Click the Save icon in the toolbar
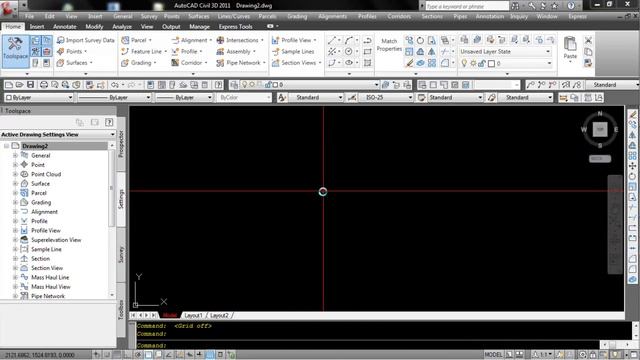This screenshot has height=360, width=640. coord(31,84)
